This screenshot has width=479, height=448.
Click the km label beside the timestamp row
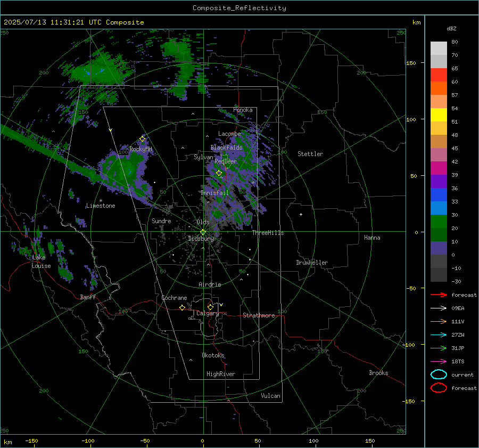point(416,22)
